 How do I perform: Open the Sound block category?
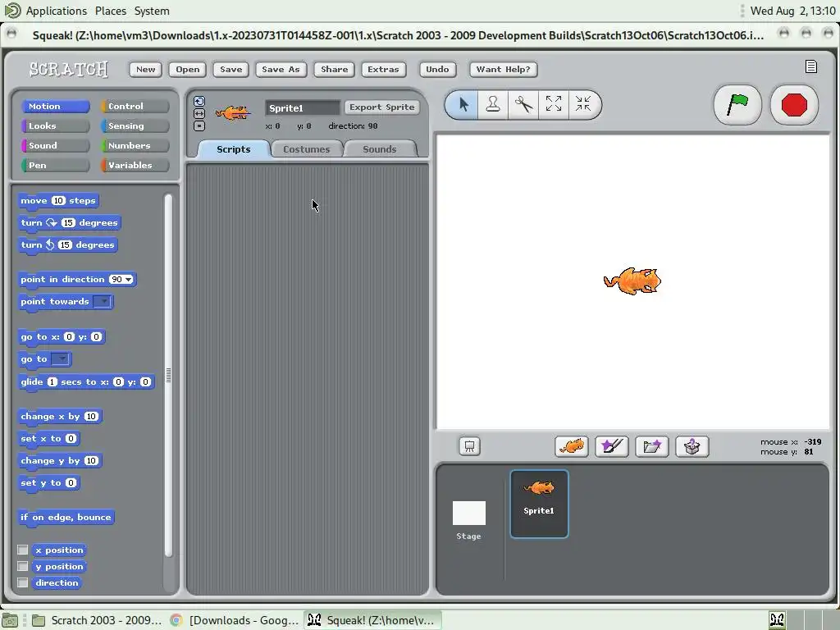pyautogui.click(x=55, y=146)
